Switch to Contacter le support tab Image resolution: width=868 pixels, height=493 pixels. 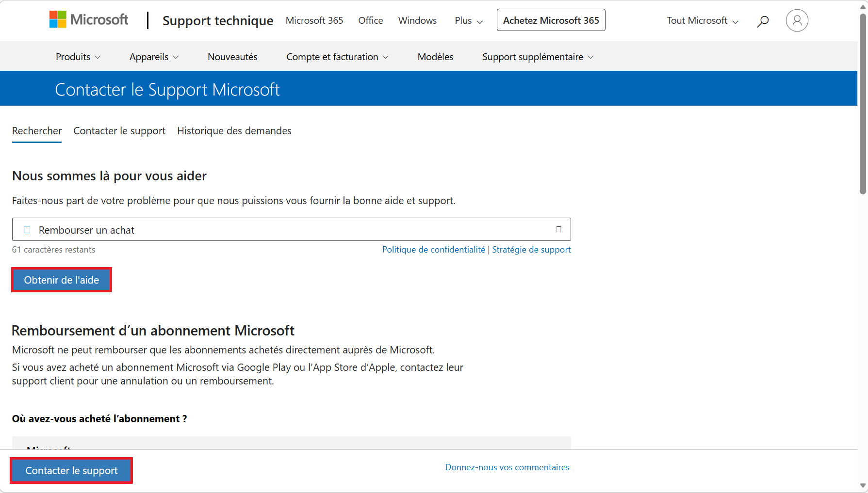coord(119,131)
